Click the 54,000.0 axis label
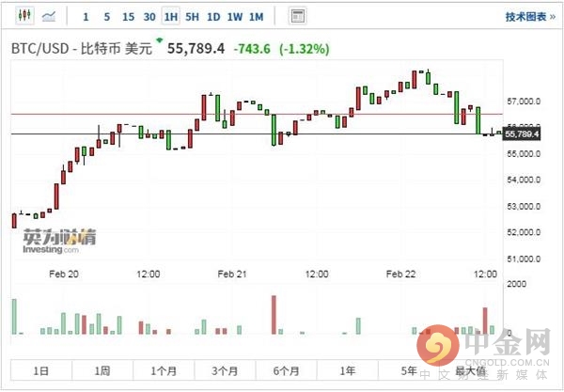Viewport: 564px width, 392px height. pyautogui.click(x=524, y=180)
